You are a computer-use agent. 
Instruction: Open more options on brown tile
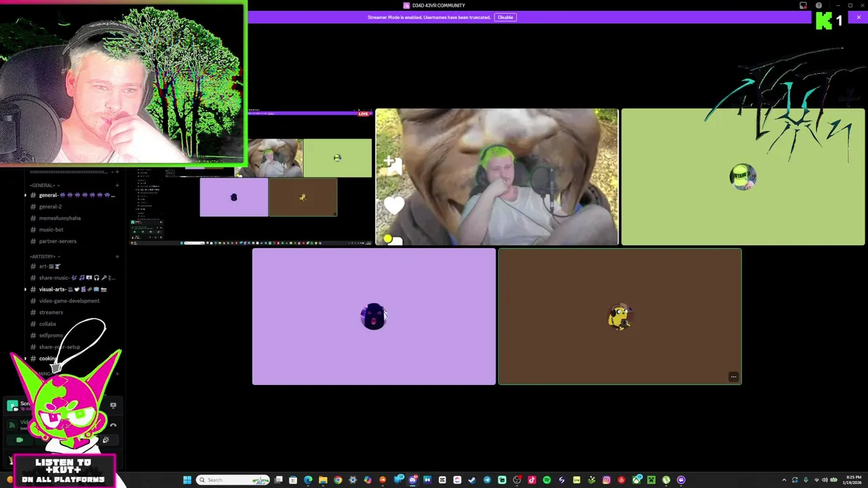point(733,377)
